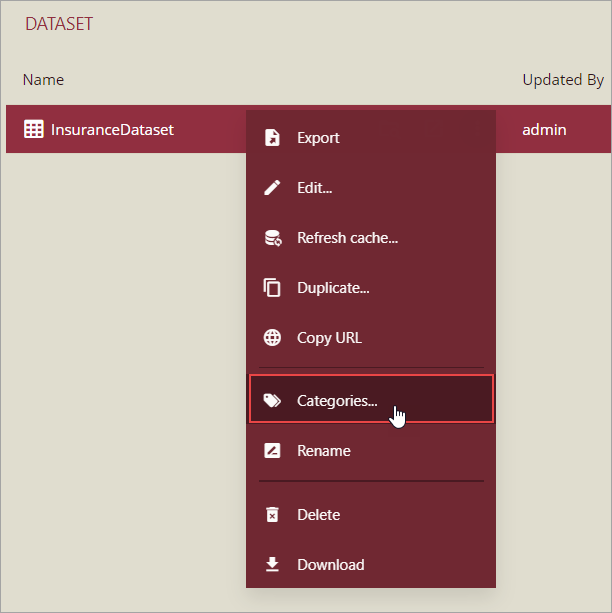612x613 pixels.
Task: Click the Export file icon
Action: click(272, 138)
